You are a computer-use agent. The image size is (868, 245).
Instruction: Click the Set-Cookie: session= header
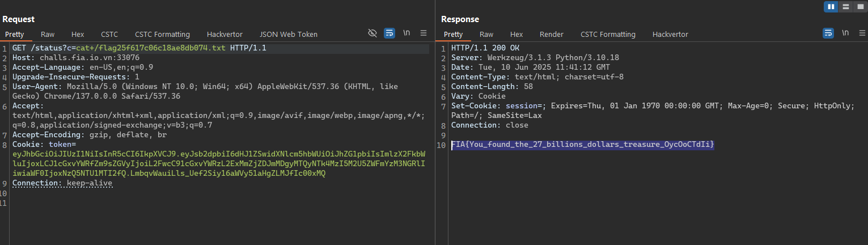653,111
